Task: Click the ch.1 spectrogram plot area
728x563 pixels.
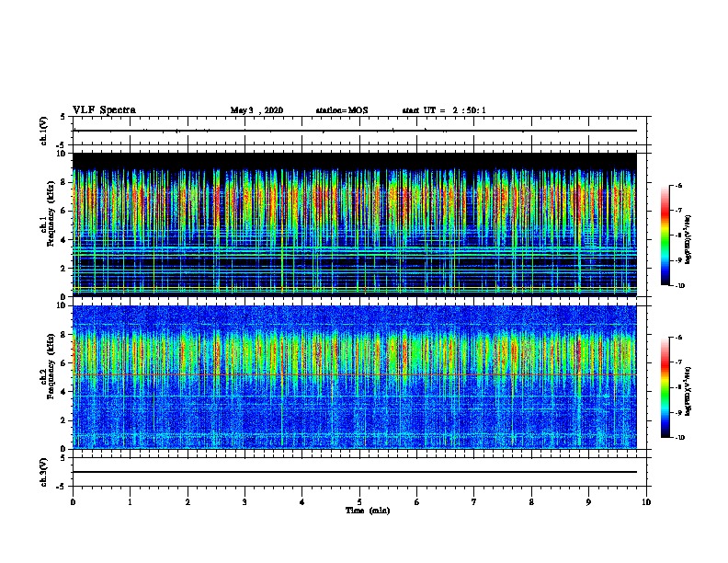Action: pyautogui.click(x=355, y=224)
